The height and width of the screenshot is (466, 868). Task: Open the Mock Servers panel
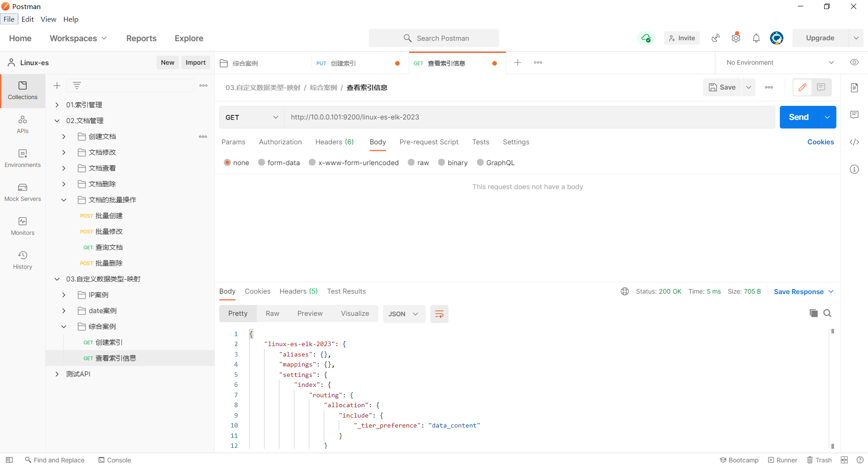pos(22,192)
